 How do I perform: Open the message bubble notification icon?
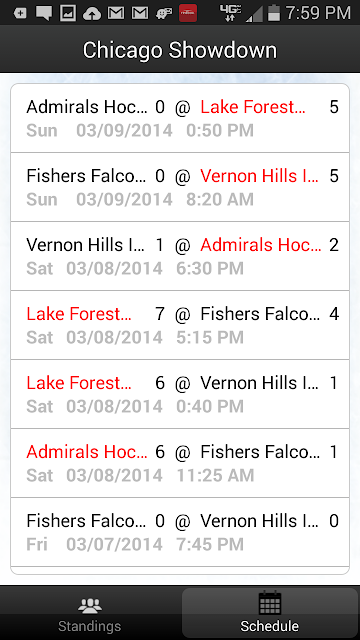click(44, 13)
